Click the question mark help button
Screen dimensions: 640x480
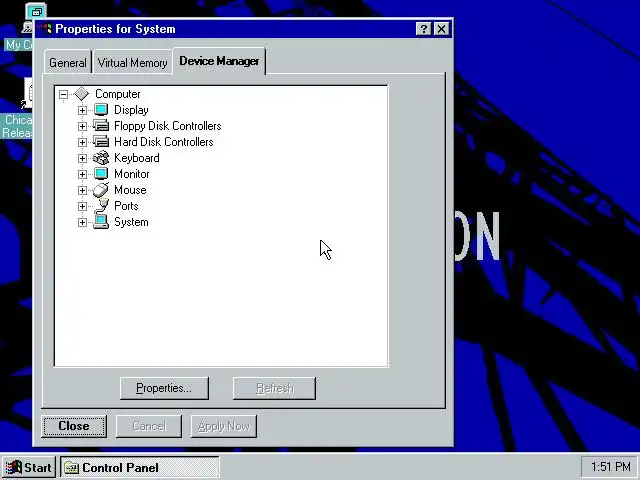423,29
